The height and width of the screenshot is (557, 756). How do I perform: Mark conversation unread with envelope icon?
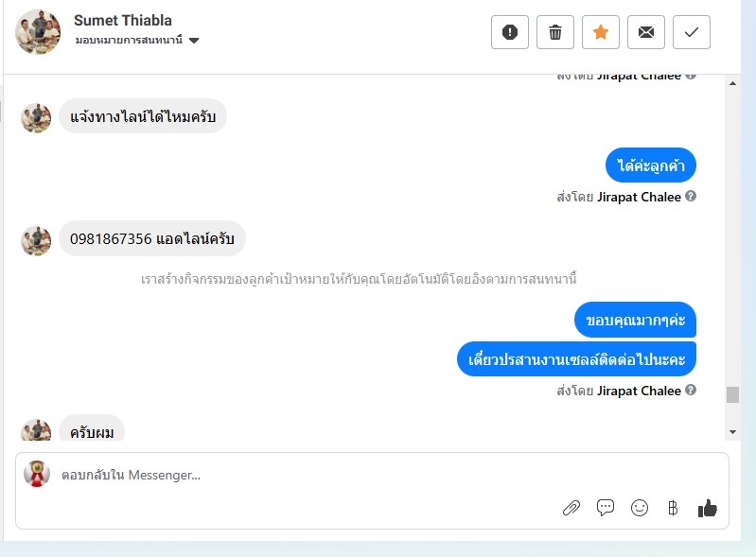click(645, 32)
